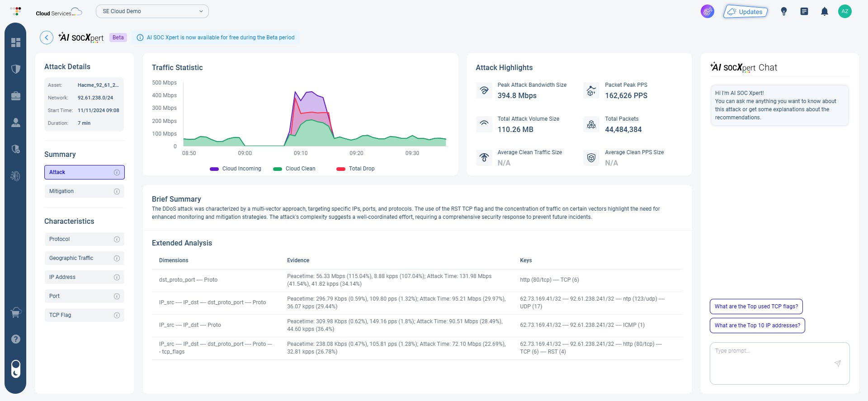Toggle the dark mode switch in sidebar

(x=16, y=368)
